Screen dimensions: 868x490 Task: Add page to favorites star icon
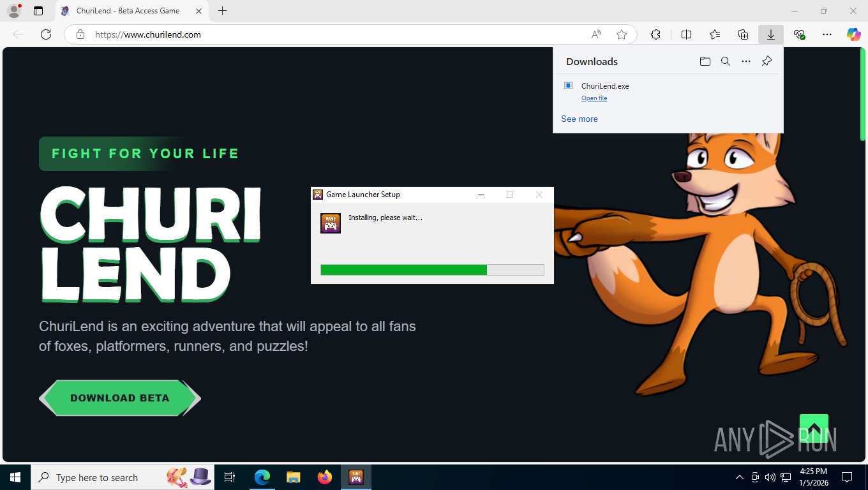622,34
